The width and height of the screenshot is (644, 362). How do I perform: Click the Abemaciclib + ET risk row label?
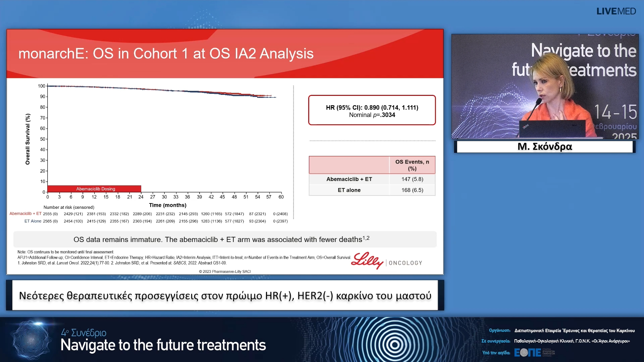pyautogui.click(x=25, y=214)
